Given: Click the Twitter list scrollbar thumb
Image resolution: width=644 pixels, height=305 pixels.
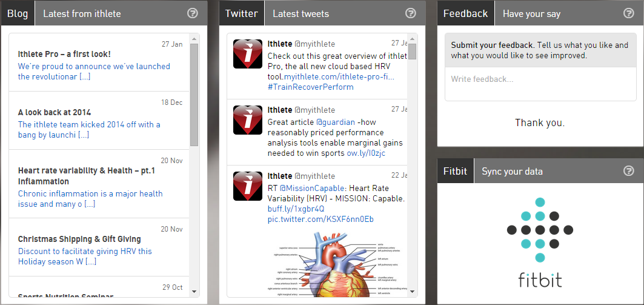Looking at the screenshot, I should (x=413, y=52).
